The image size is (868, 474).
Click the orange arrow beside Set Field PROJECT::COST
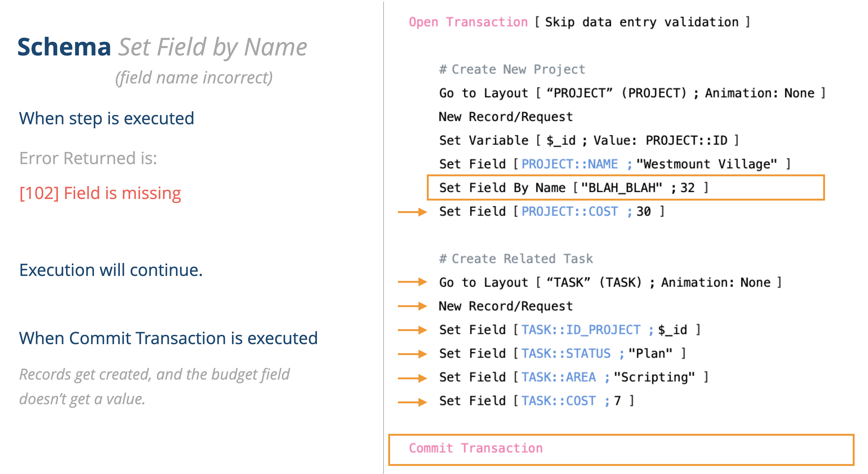[x=412, y=212]
